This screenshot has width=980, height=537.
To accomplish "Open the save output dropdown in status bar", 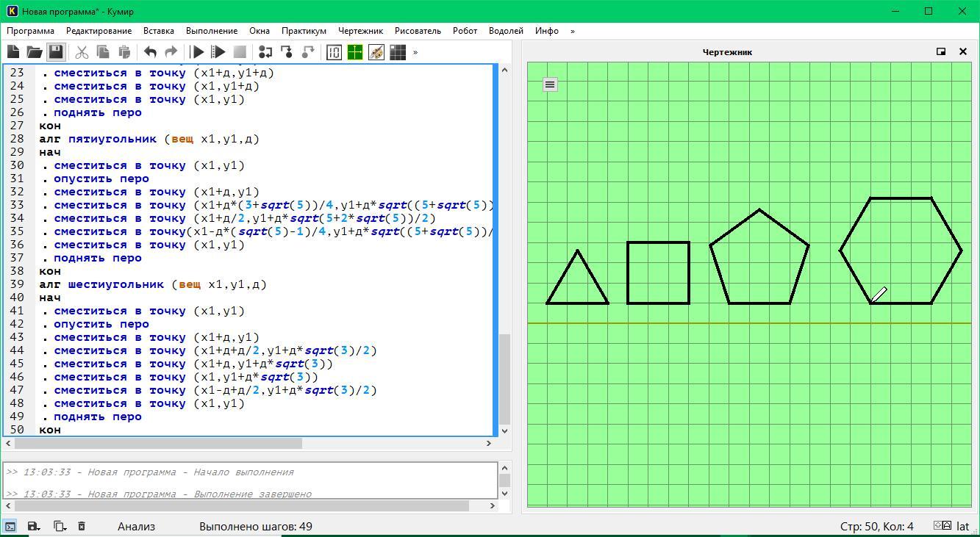I will [x=34, y=526].
